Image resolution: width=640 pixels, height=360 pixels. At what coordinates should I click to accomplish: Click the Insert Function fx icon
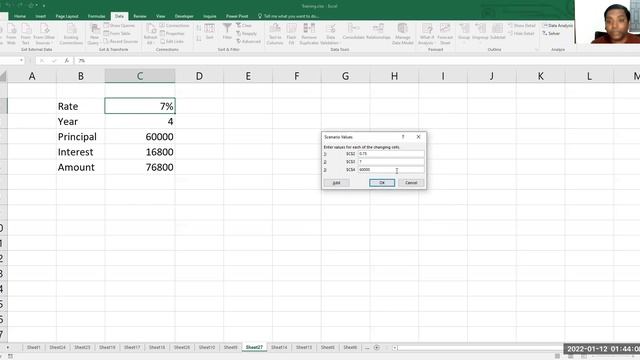point(66,60)
